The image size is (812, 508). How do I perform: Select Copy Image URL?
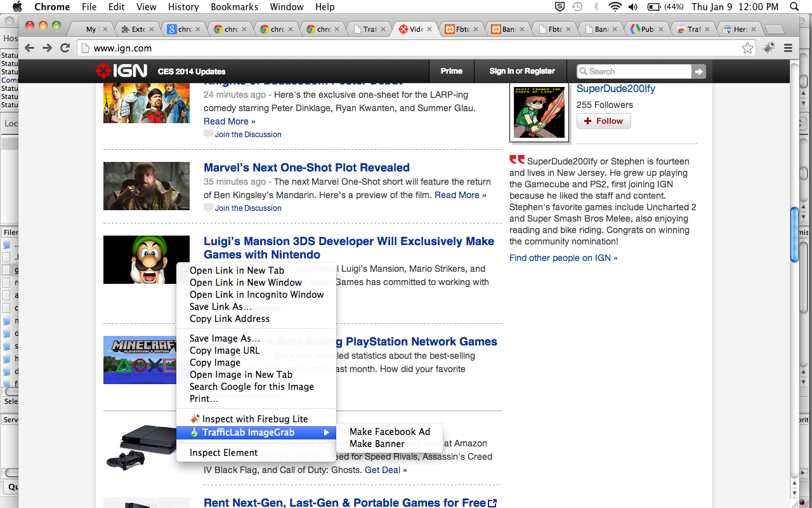pyautogui.click(x=225, y=351)
